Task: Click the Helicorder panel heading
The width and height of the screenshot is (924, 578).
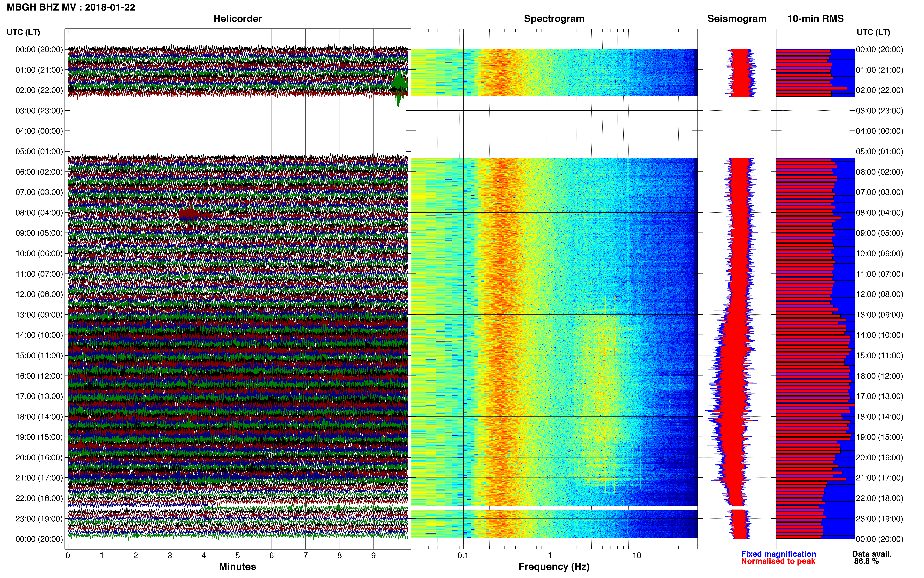Action: (x=237, y=19)
